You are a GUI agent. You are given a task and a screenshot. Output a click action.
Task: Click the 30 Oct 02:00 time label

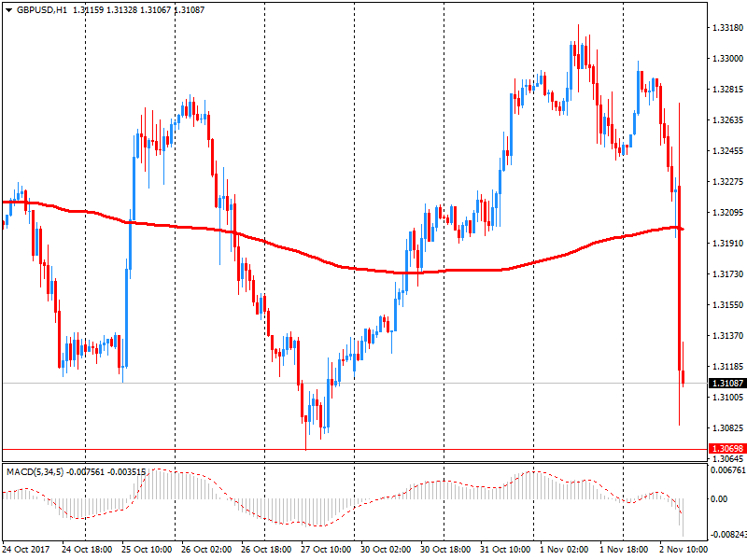[x=386, y=550]
